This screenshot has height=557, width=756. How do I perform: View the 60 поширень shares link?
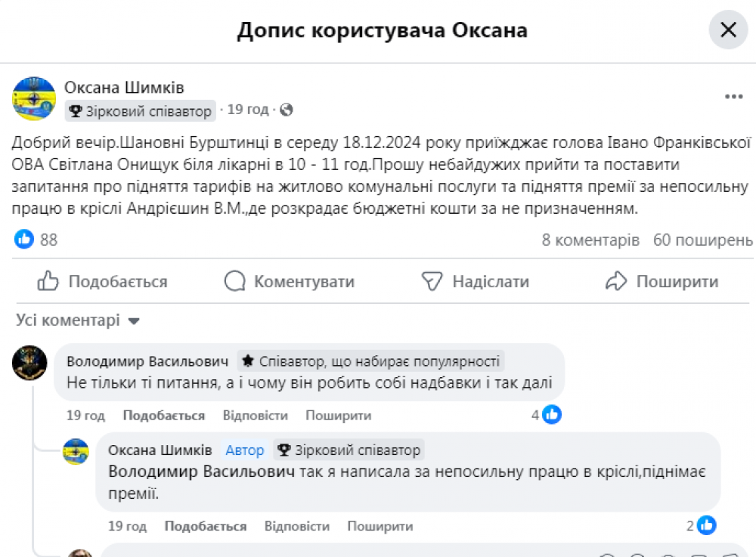click(703, 240)
